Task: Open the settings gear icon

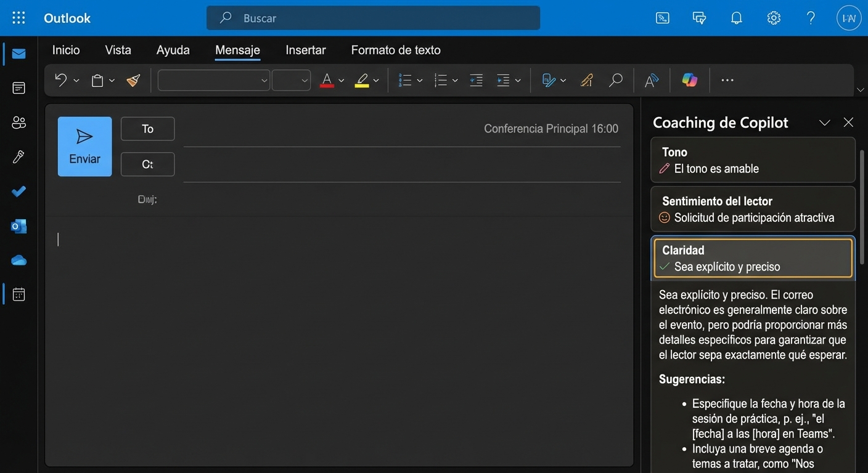Action: [x=774, y=18]
